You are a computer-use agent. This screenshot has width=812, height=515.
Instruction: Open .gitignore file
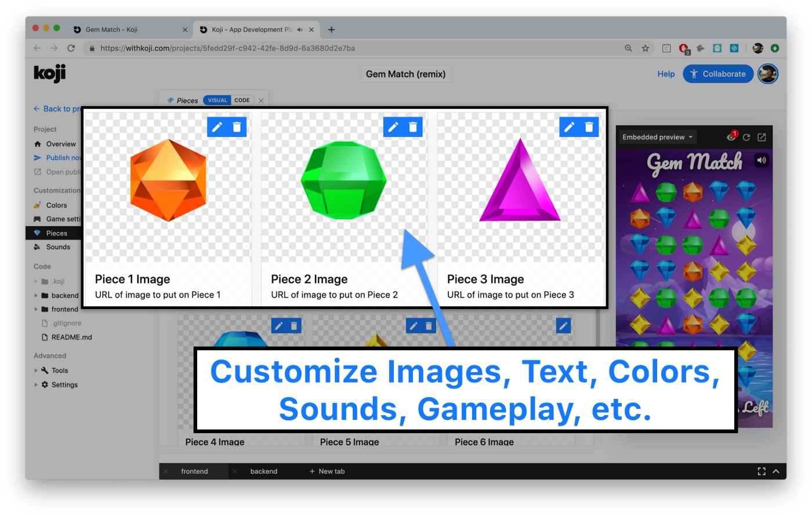66,323
